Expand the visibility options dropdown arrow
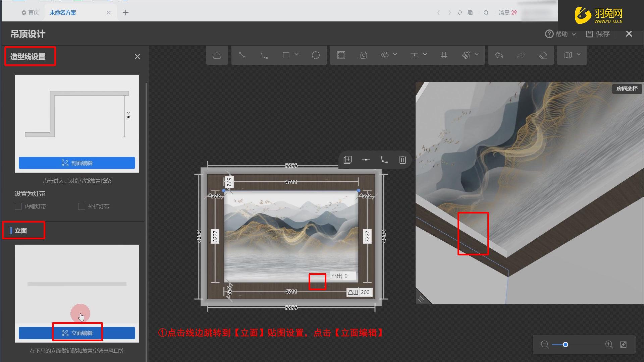The image size is (644, 362). tap(395, 54)
